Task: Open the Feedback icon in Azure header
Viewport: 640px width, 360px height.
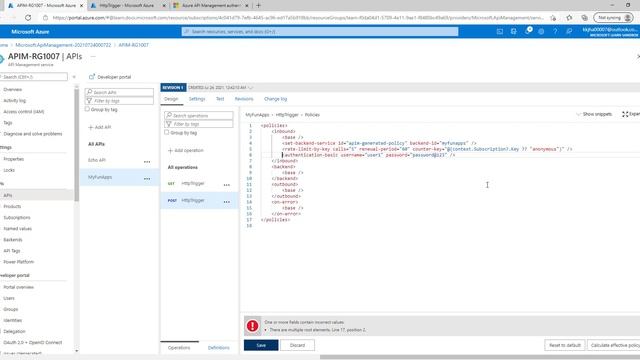Action: (569, 31)
